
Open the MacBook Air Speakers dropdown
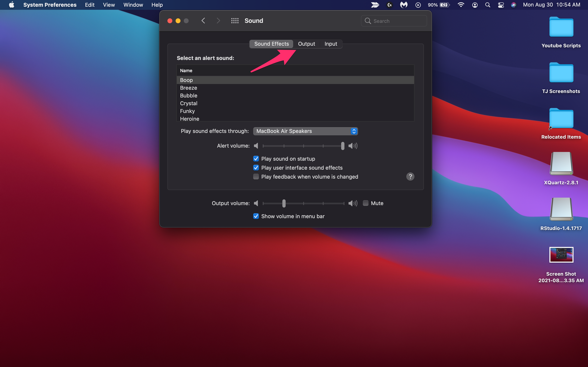pyautogui.click(x=305, y=131)
